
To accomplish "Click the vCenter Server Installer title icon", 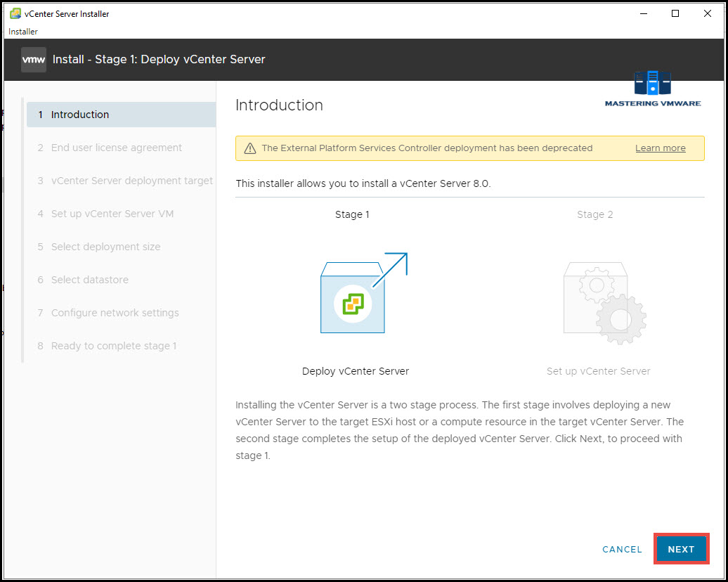I will click(x=15, y=13).
